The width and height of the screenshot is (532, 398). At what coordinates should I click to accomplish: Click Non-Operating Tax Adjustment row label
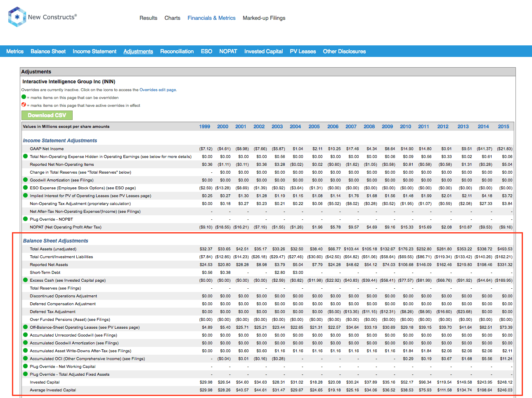tap(80, 204)
